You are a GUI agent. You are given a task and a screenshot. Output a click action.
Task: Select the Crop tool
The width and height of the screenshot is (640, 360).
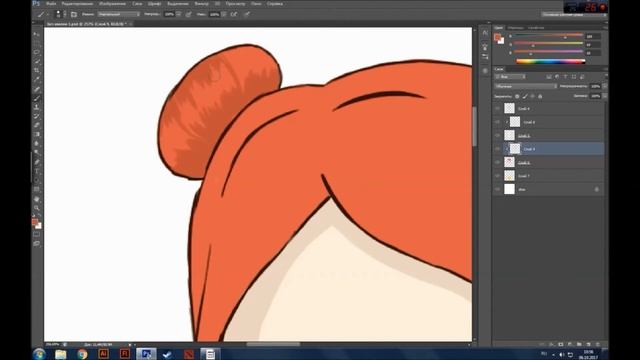(37, 70)
